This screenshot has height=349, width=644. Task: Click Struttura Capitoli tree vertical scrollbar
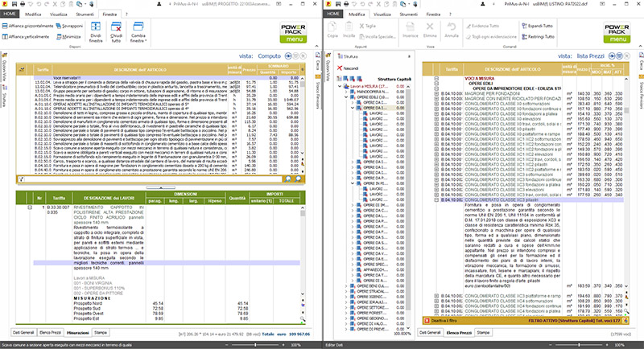pos(408,207)
